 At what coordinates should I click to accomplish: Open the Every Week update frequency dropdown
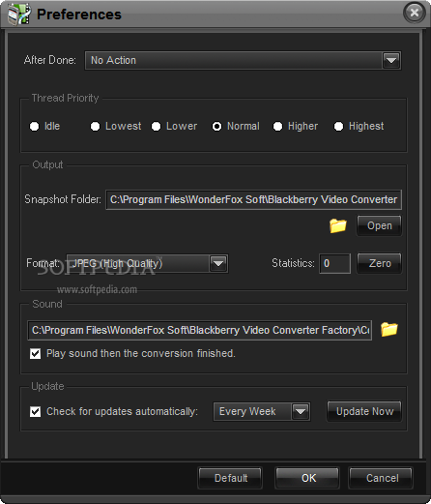(x=301, y=411)
